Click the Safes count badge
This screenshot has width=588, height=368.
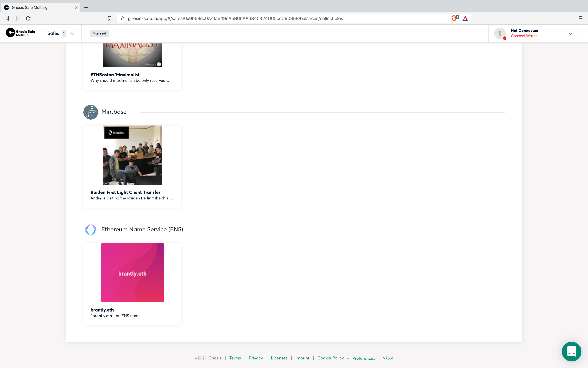coord(64,33)
